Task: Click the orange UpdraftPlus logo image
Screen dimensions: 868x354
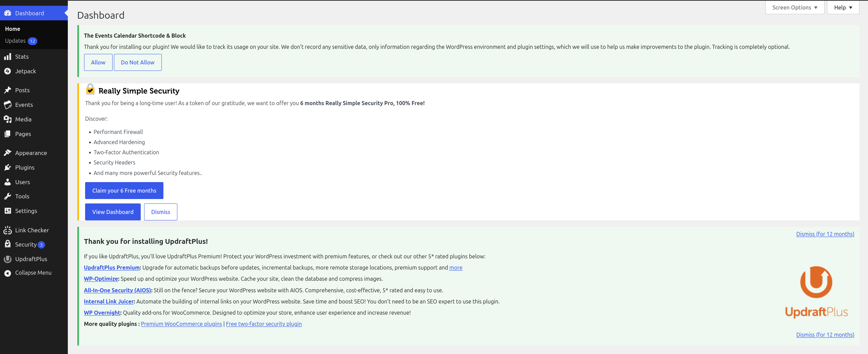Action: pyautogui.click(x=816, y=292)
